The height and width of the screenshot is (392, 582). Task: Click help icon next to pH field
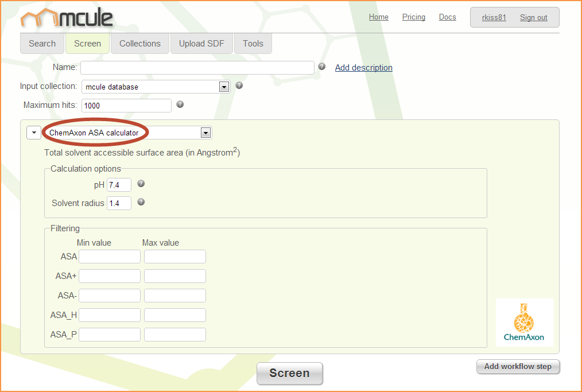(141, 184)
